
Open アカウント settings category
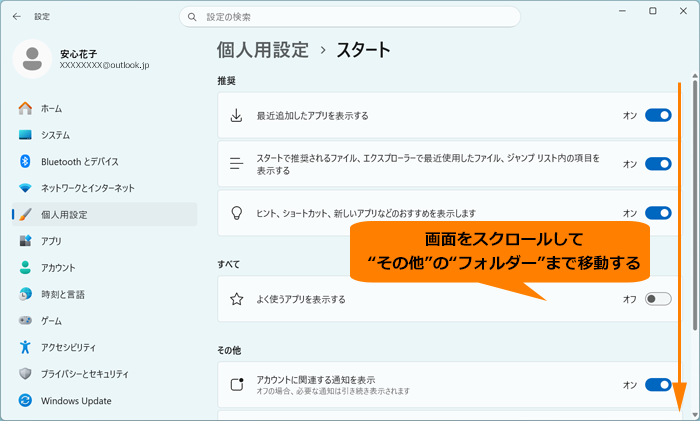(104, 267)
